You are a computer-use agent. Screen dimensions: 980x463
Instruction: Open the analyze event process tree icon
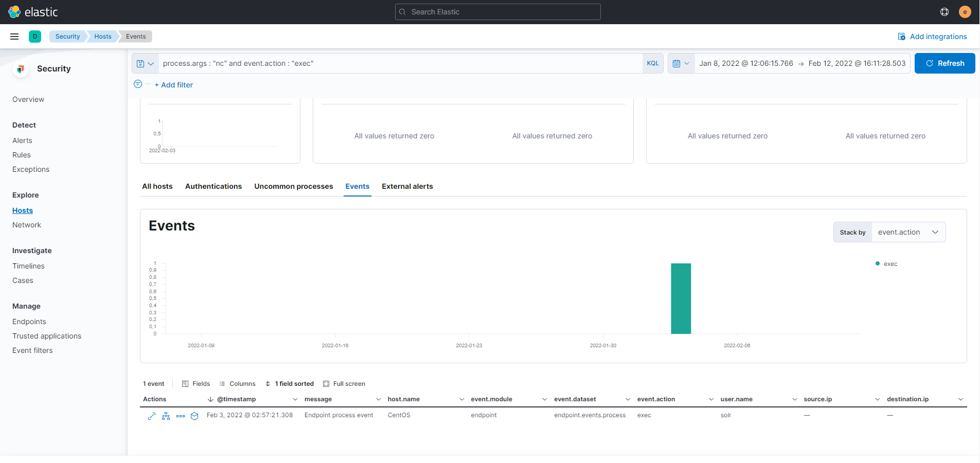click(166, 416)
